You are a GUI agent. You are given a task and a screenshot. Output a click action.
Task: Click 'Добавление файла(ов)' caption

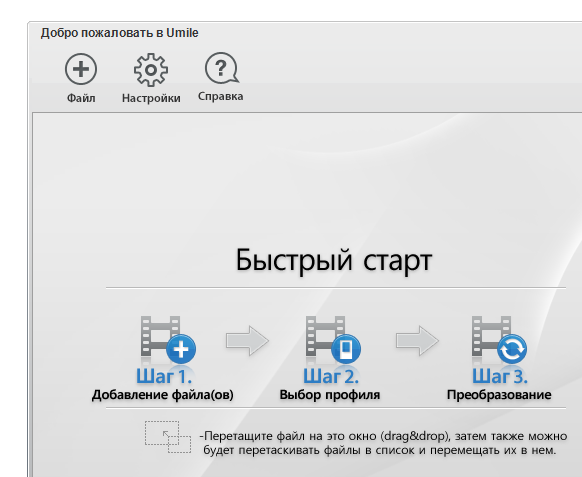coord(163,395)
